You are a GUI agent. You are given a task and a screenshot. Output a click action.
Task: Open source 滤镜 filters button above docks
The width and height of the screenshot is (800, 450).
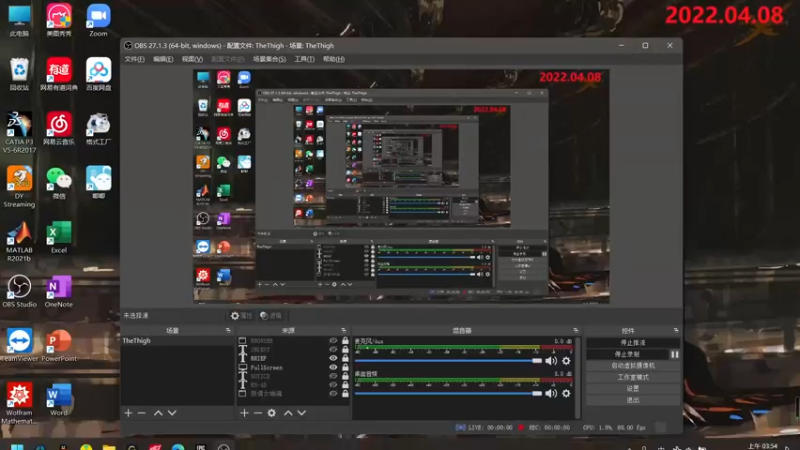[271, 316]
